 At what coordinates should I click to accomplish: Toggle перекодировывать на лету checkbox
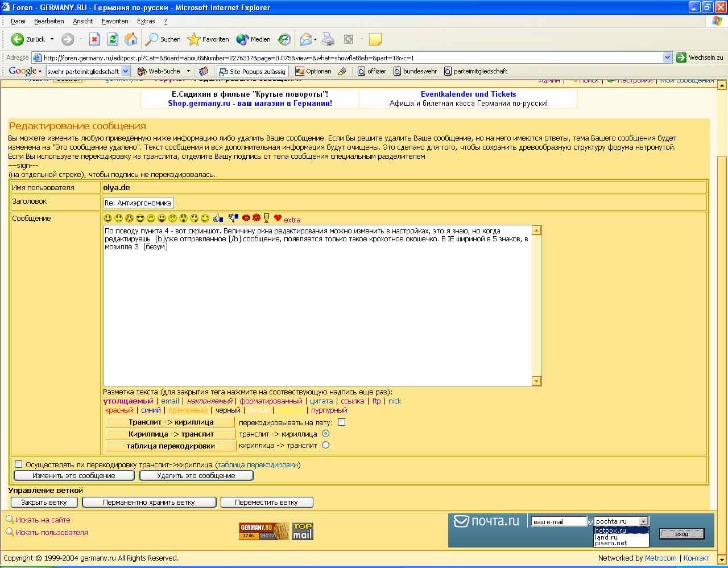tap(341, 422)
